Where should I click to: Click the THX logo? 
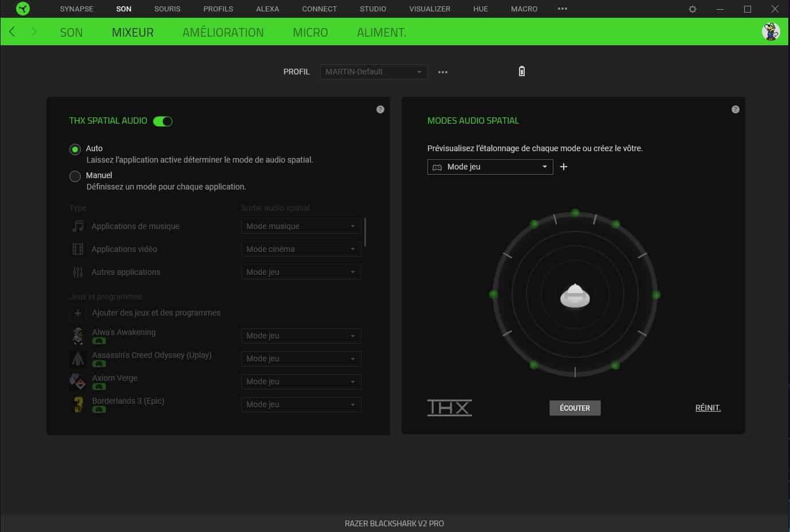click(x=450, y=407)
